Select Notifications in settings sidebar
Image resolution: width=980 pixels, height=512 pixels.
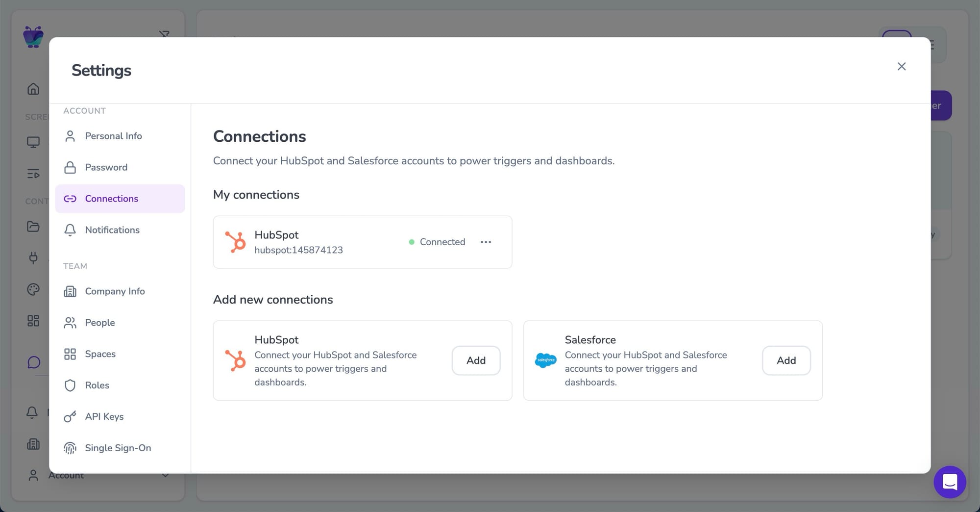coord(112,230)
